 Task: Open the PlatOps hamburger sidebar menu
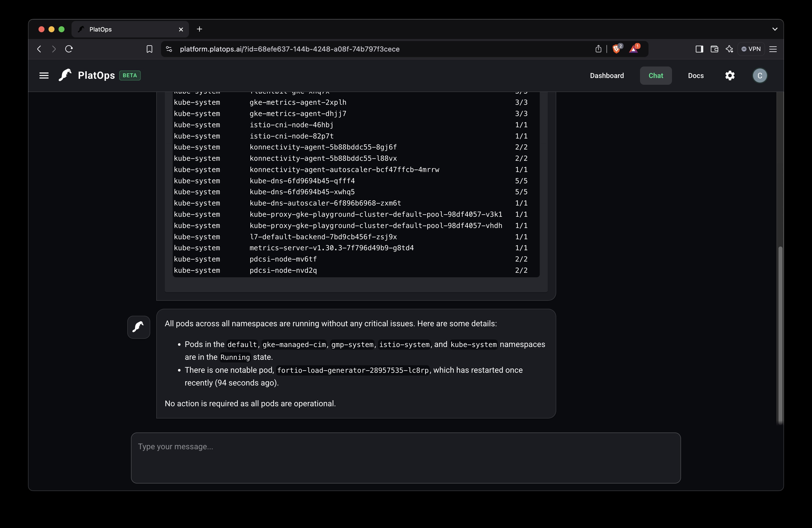click(44, 75)
